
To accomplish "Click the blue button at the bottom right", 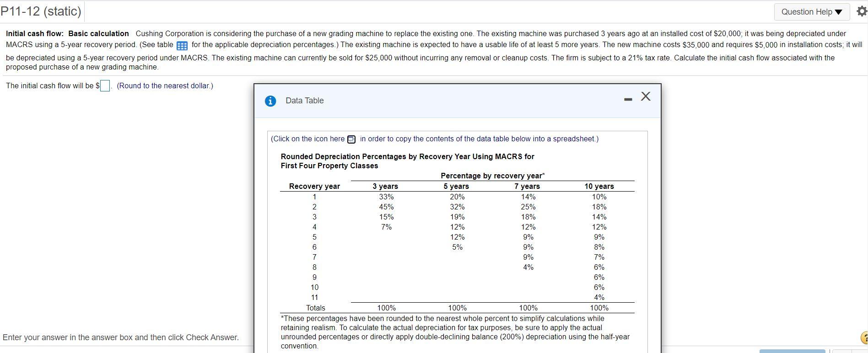I will (793, 352).
